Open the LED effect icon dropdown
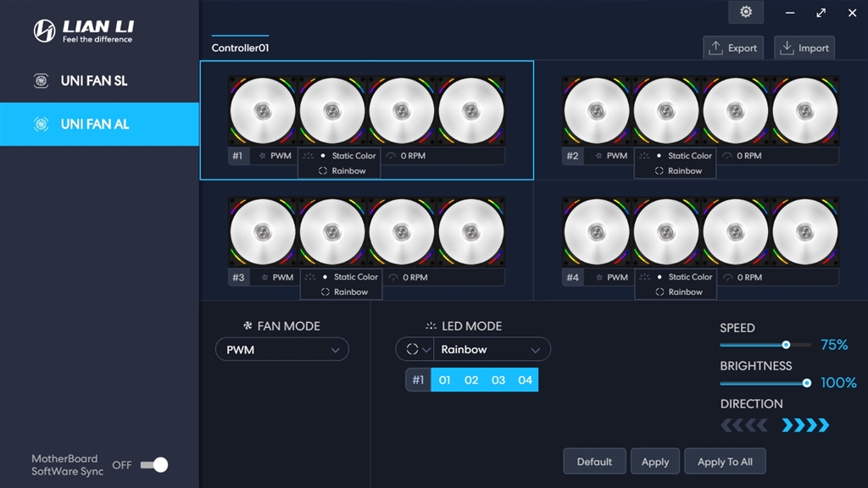Image resolution: width=868 pixels, height=488 pixels. [415, 350]
